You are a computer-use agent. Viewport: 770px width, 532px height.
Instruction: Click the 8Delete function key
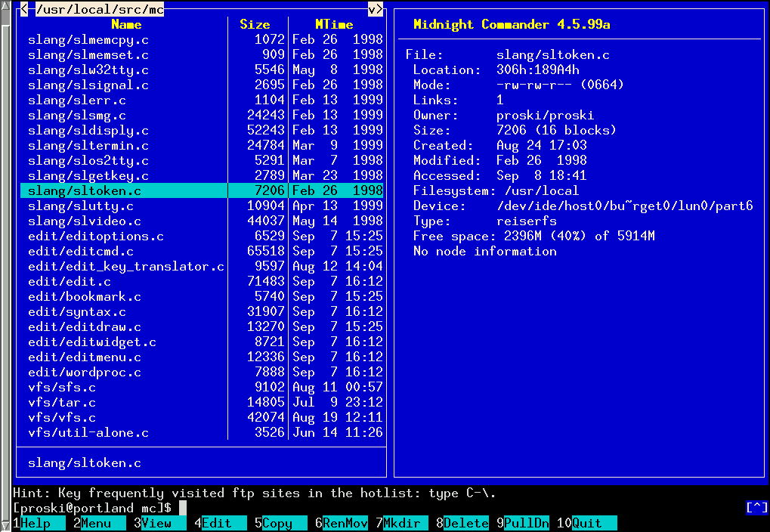click(462, 523)
